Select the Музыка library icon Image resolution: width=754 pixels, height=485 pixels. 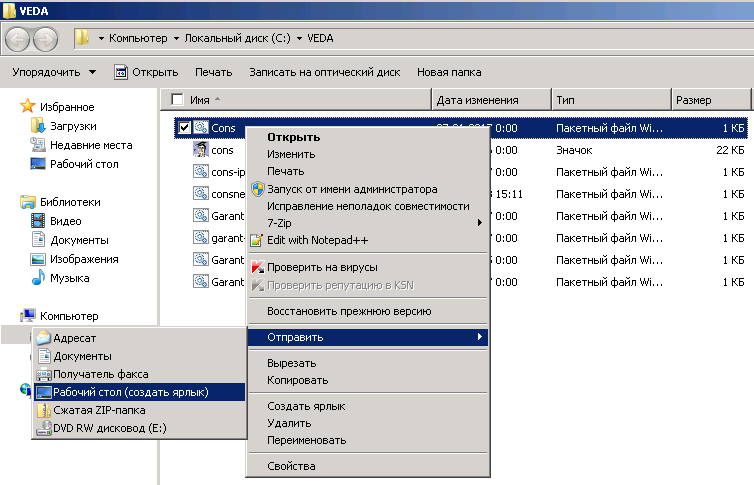(39, 278)
